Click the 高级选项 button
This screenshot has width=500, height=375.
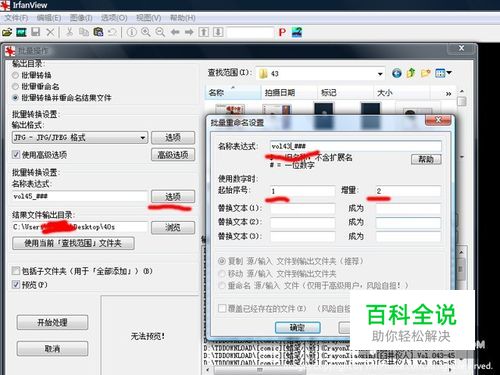(x=173, y=155)
